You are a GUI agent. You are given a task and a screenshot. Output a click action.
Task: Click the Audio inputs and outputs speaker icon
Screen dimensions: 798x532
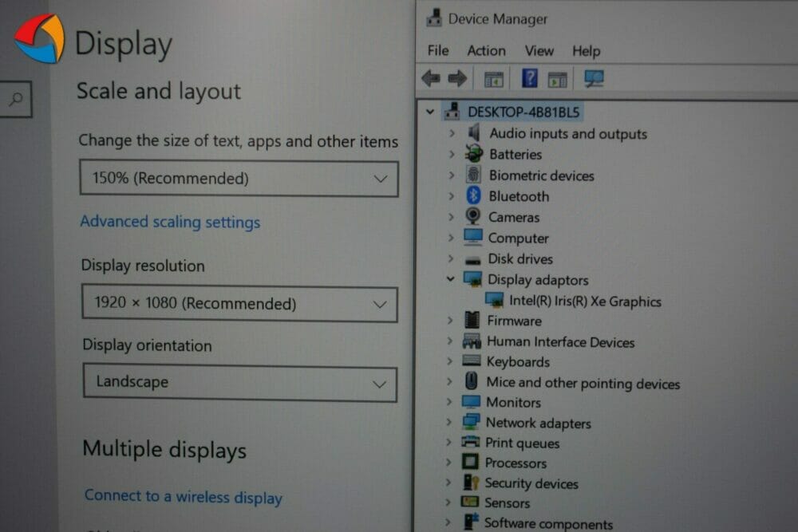[x=474, y=132]
